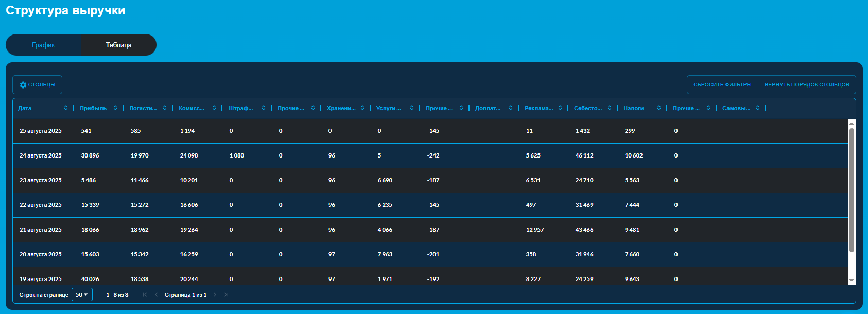The height and width of the screenshot is (314, 868).
Task: Click the Вернуть порядок столбцов button
Action: (x=807, y=85)
